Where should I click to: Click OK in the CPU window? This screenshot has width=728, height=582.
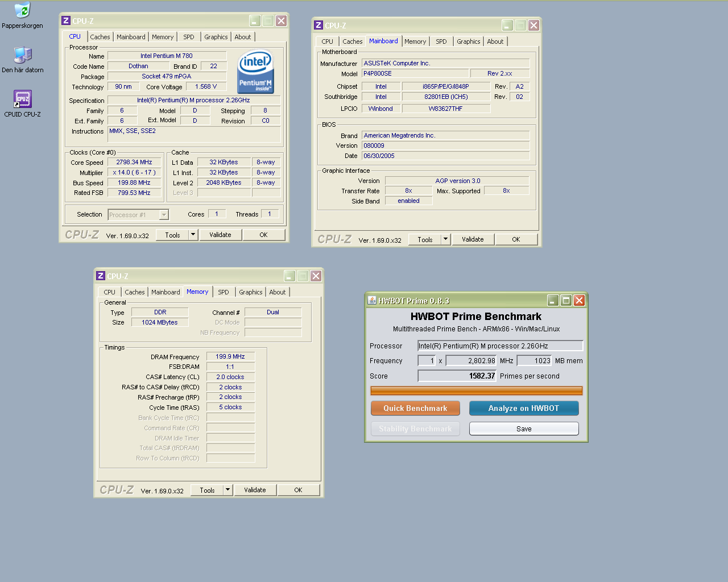pyautogui.click(x=263, y=235)
